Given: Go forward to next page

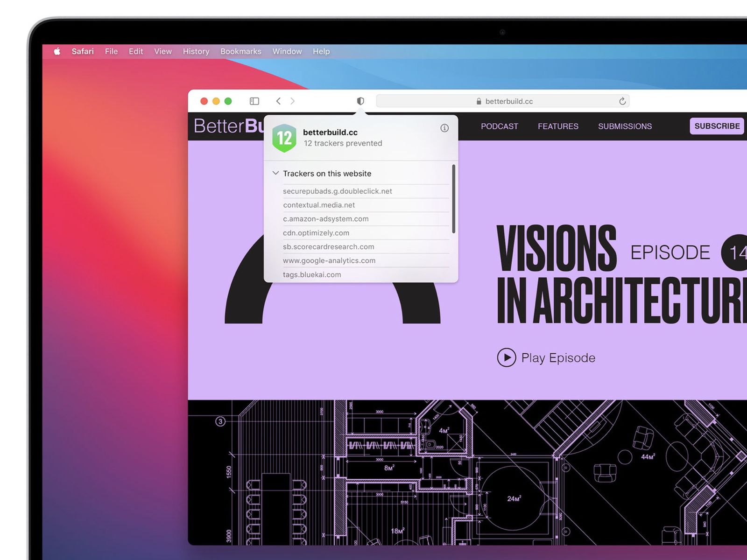Looking at the screenshot, I should [293, 101].
